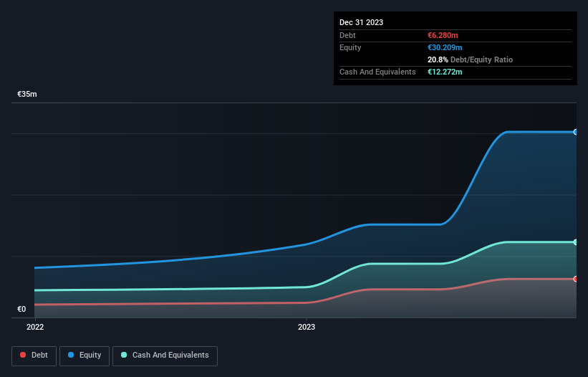The height and width of the screenshot is (377, 588).
Task: Click Cash And Equivalents label in tooltip
Action: (x=377, y=72)
